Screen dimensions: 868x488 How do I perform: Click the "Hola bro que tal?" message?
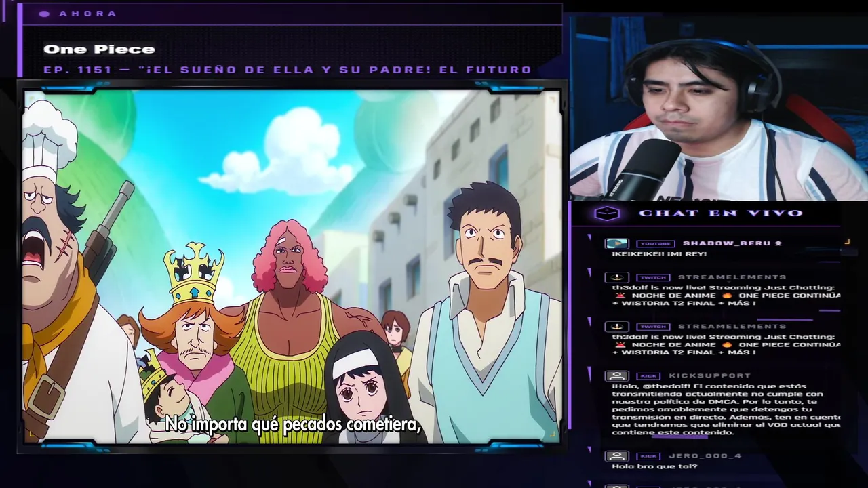click(x=654, y=466)
